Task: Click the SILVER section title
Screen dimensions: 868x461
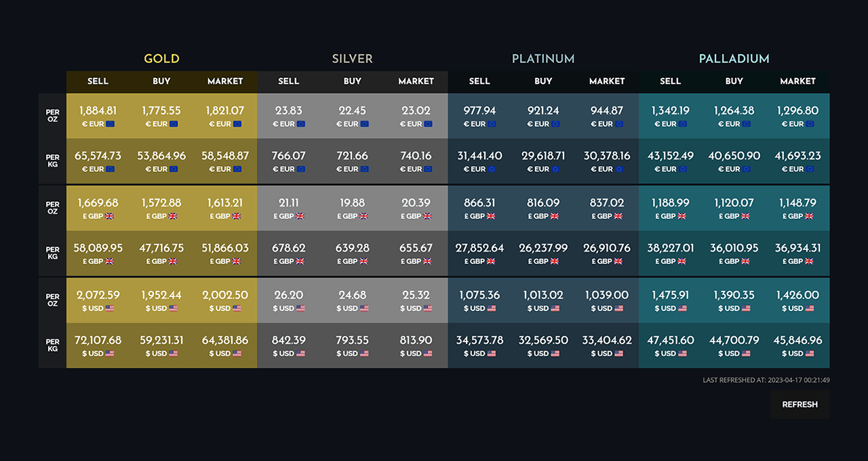Action: pyautogui.click(x=353, y=59)
